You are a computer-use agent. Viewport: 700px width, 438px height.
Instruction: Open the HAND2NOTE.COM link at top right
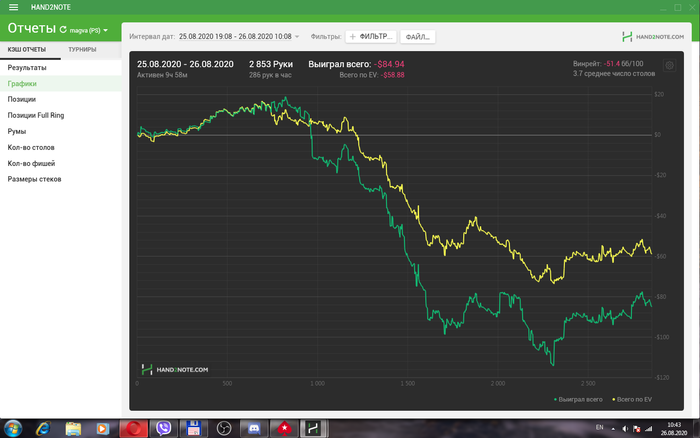point(653,37)
